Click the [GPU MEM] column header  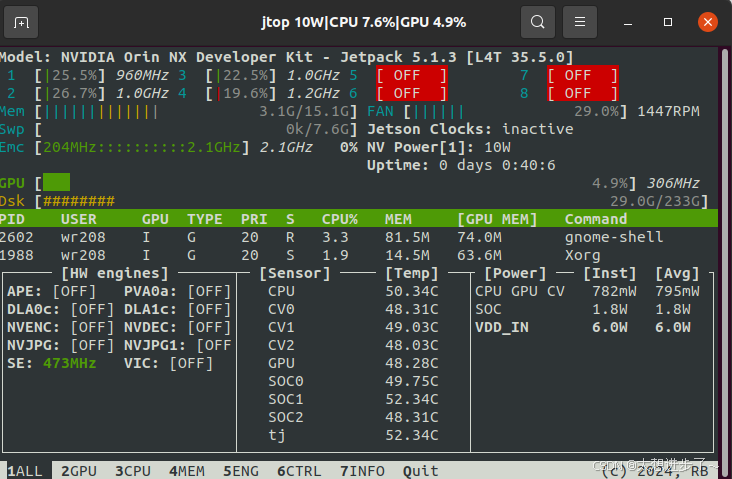click(497, 219)
